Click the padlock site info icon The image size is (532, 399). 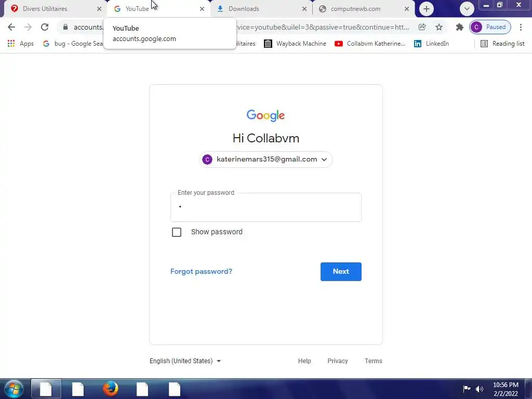pyautogui.click(x=65, y=27)
